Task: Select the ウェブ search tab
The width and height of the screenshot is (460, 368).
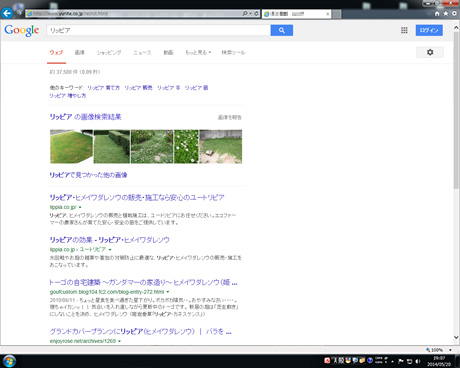Action: tap(56, 52)
